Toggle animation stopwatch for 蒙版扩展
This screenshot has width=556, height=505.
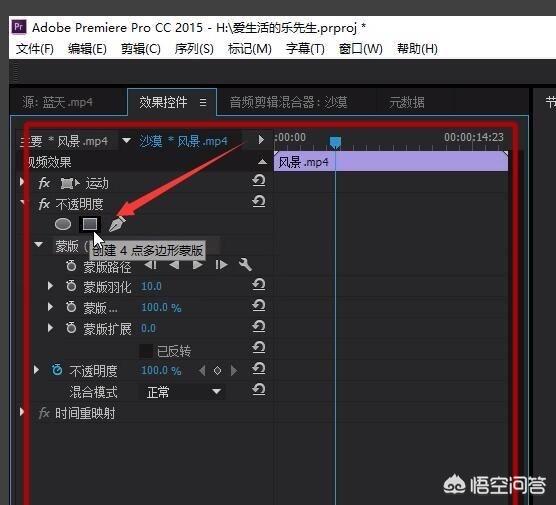(71, 328)
